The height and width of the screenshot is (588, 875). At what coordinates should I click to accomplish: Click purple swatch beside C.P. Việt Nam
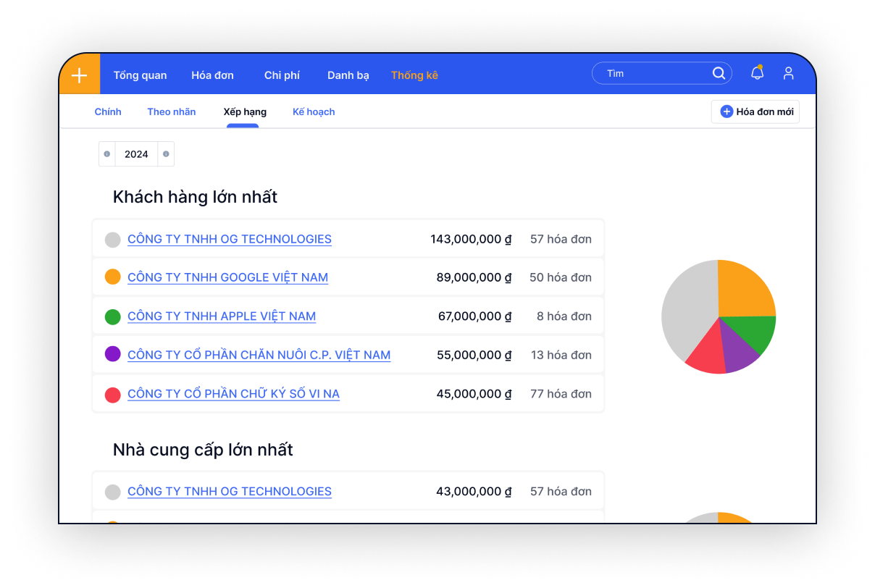(112, 354)
